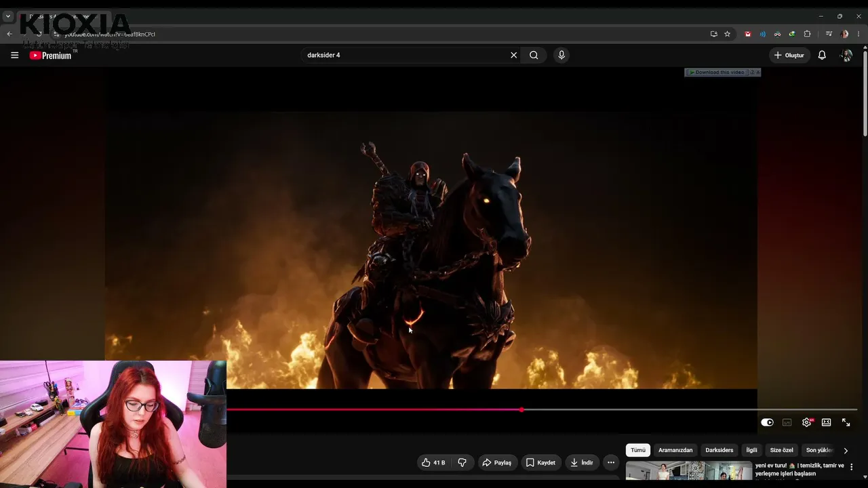Screen dimensions: 868x488
Task: Toggle the autoplay switch
Action: click(767, 422)
